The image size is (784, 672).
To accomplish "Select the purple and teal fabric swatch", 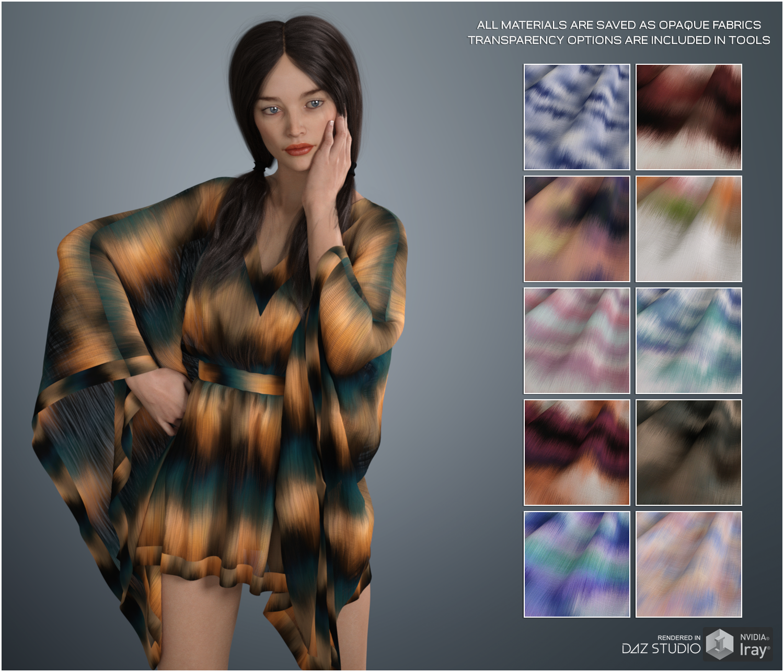I will pos(577,564).
